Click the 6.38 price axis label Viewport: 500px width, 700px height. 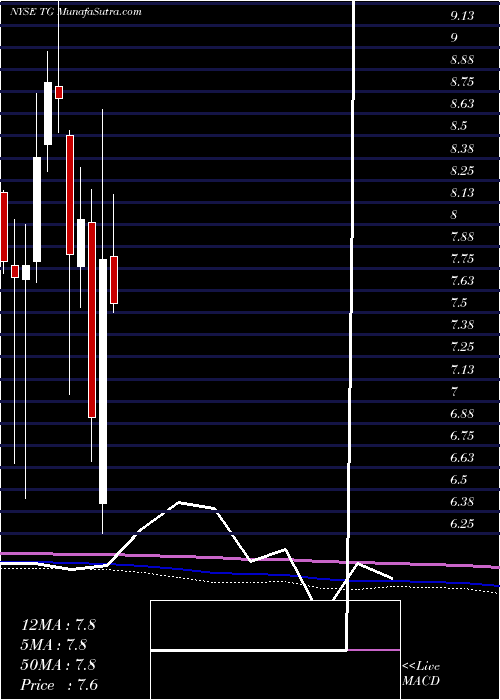[x=462, y=502]
